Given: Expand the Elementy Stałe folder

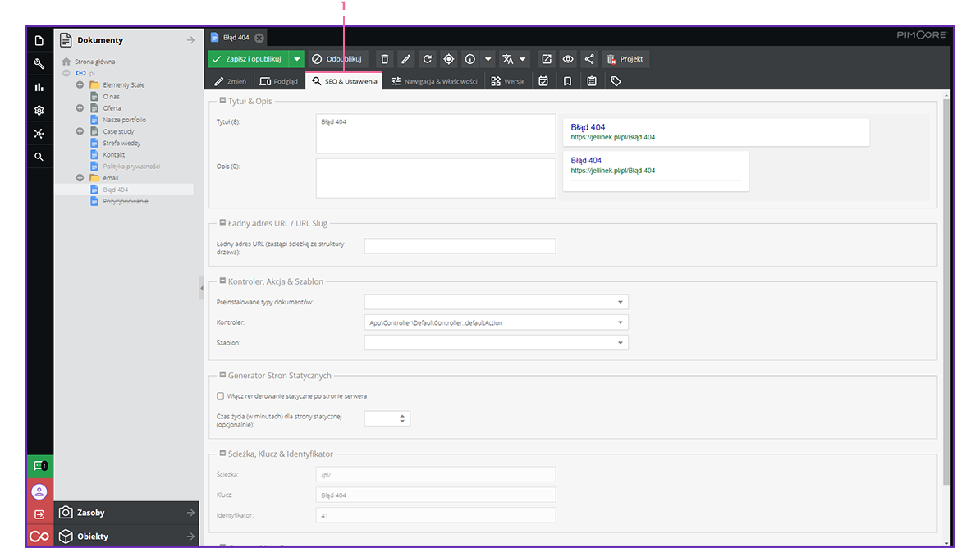Looking at the screenshot, I should click(80, 84).
